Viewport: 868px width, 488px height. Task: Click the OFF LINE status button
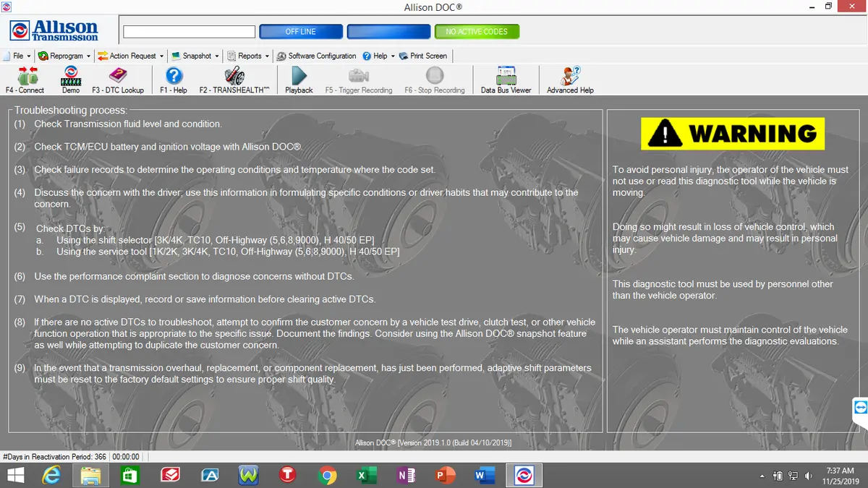click(x=301, y=32)
